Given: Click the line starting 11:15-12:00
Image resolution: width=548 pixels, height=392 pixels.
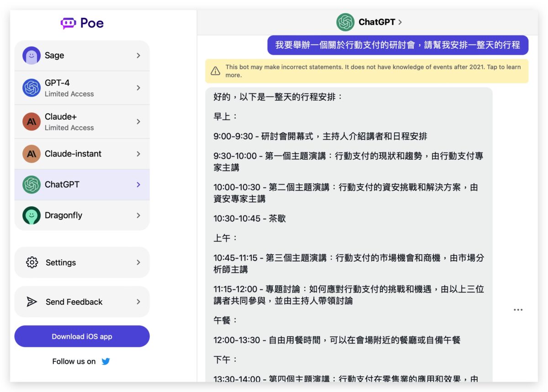Looking at the screenshot, I should pos(348,295).
